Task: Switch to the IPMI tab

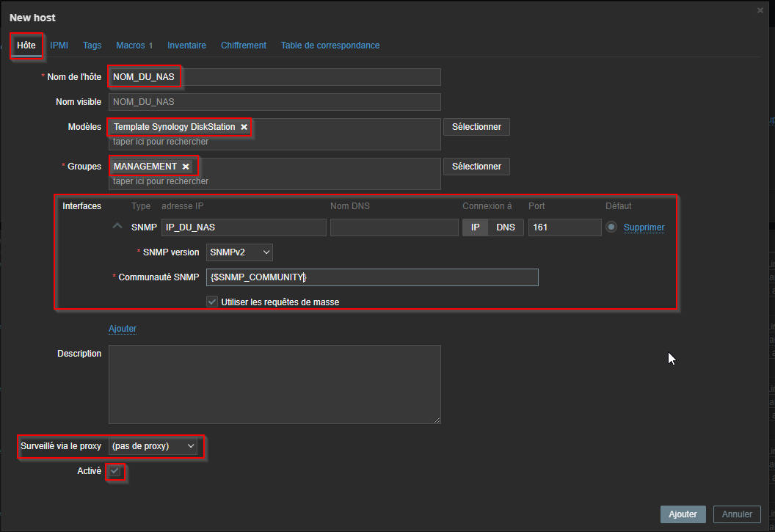Action: point(59,45)
